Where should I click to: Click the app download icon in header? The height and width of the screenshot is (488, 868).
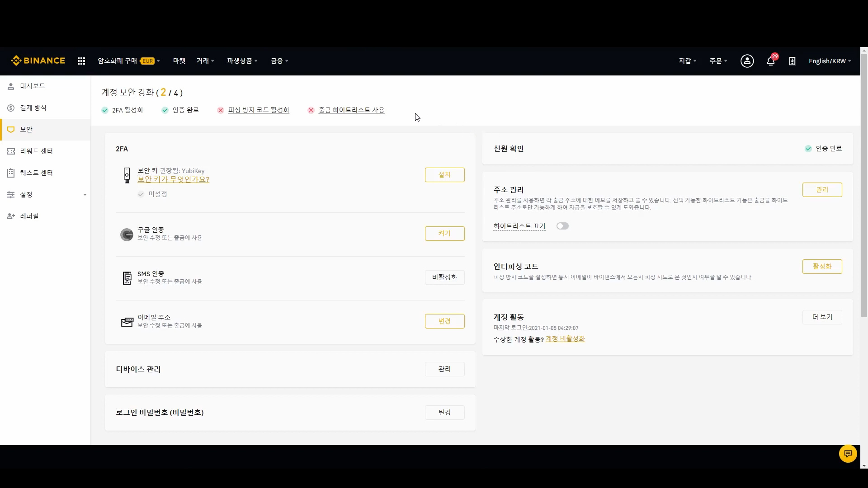point(792,61)
